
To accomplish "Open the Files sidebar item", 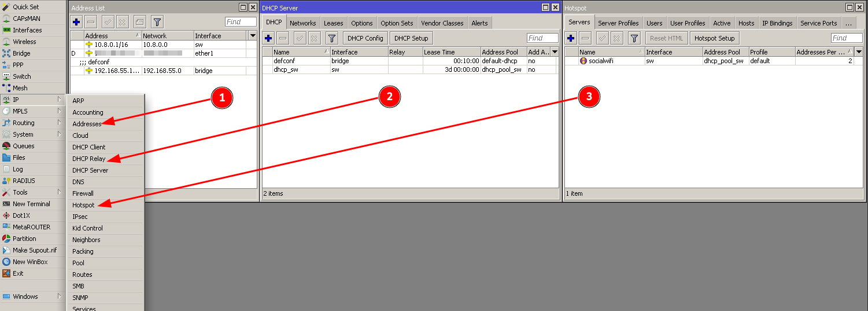I will coord(19,158).
